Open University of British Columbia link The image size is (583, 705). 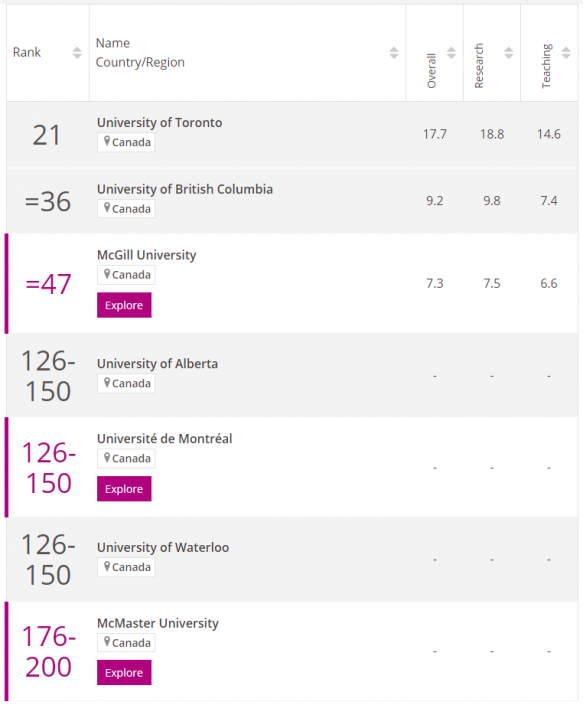pyautogui.click(x=185, y=189)
